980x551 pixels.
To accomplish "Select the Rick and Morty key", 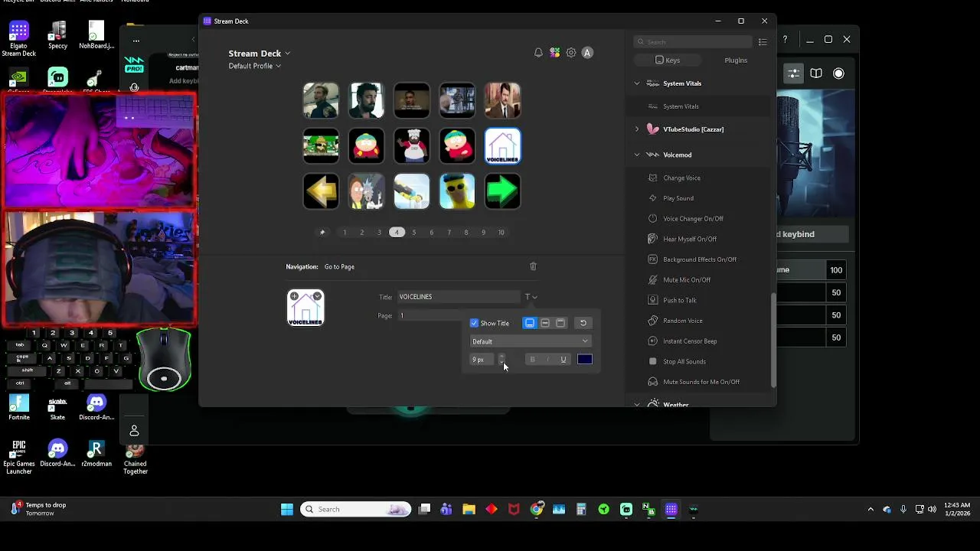I will (366, 191).
